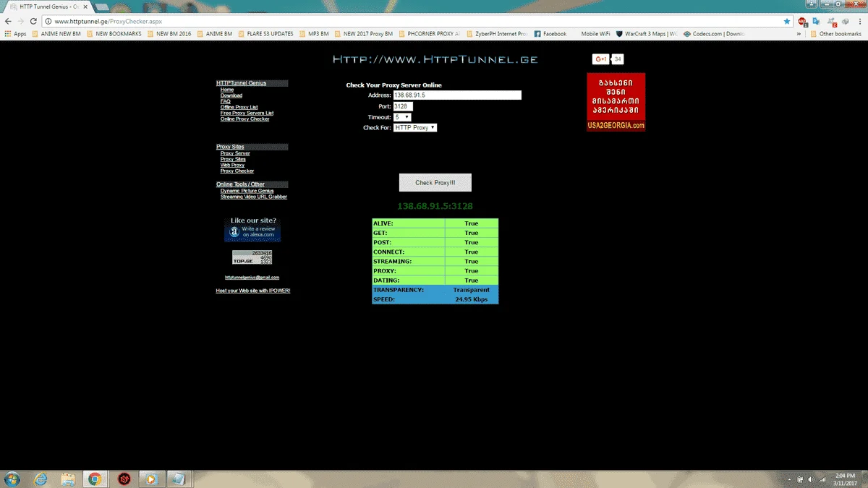This screenshot has height=488, width=868.
Task: Open the NEW 2017 Proxy BM folder
Action: click(x=364, y=34)
